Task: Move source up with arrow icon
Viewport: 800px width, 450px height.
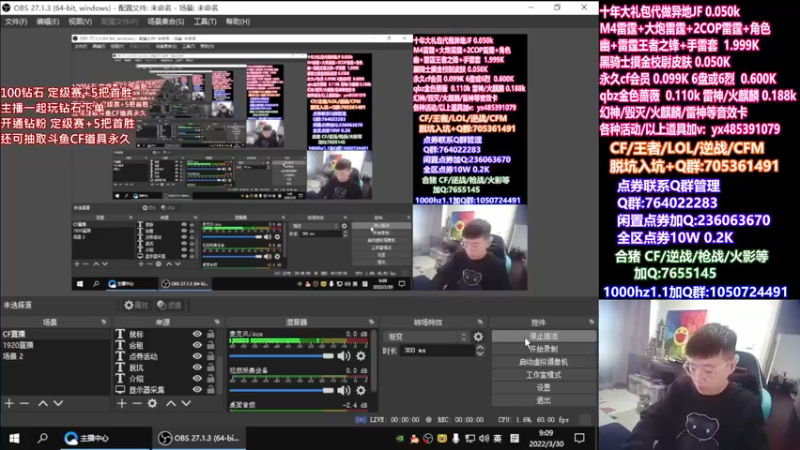Action: click(171, 404)
